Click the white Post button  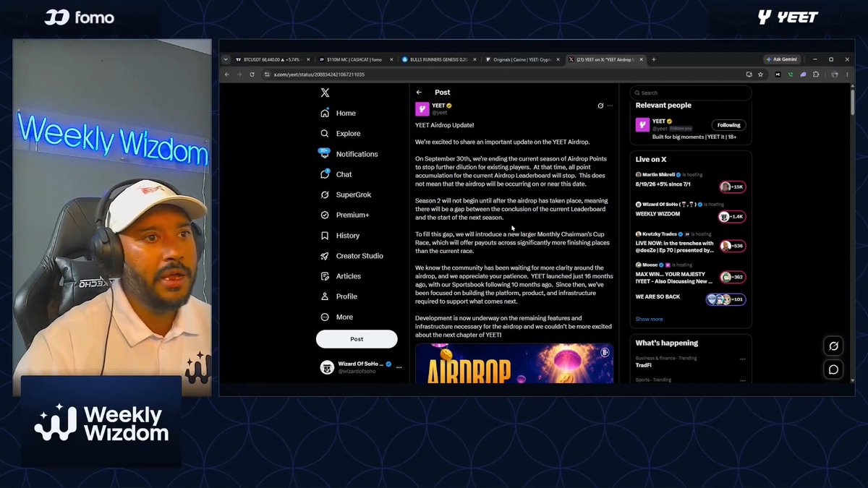357,339
